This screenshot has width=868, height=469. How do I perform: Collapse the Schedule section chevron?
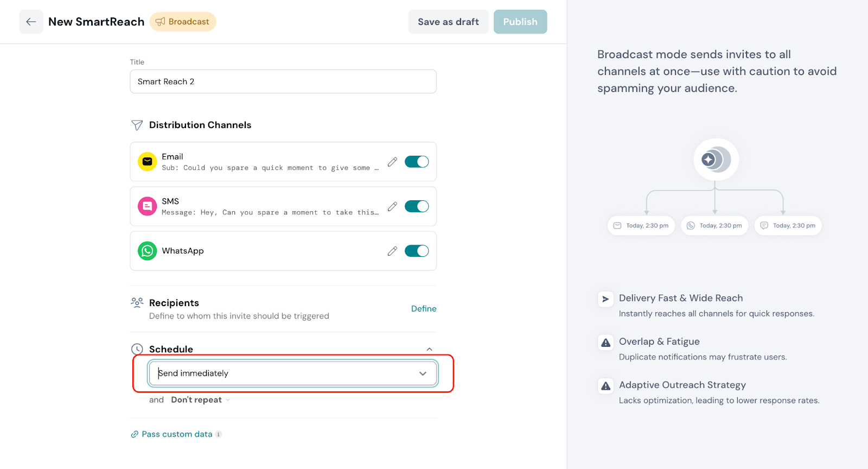pyautogui.click(x=429, y=349)
